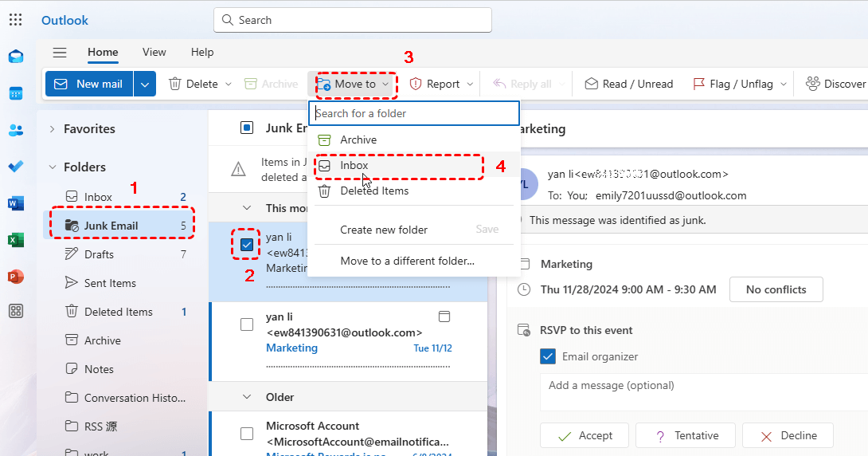Expand the Favorites section

[52, 129]
